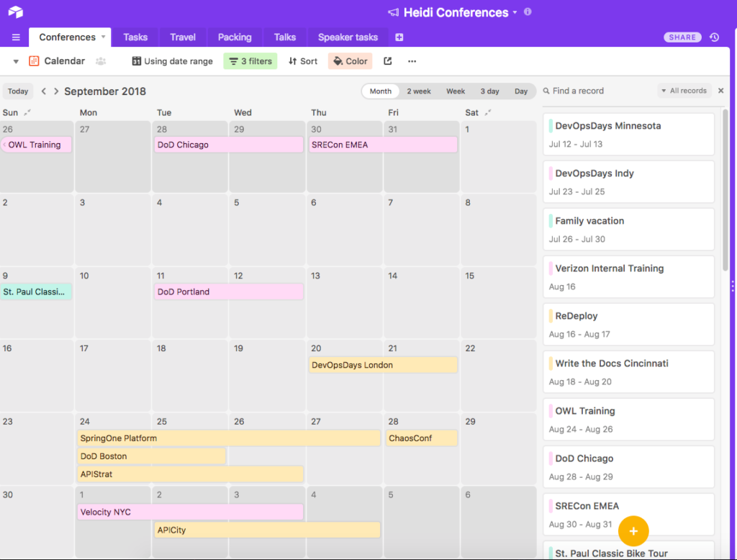
Task: Open more options ellipsis menu
Action: point(412,61)
